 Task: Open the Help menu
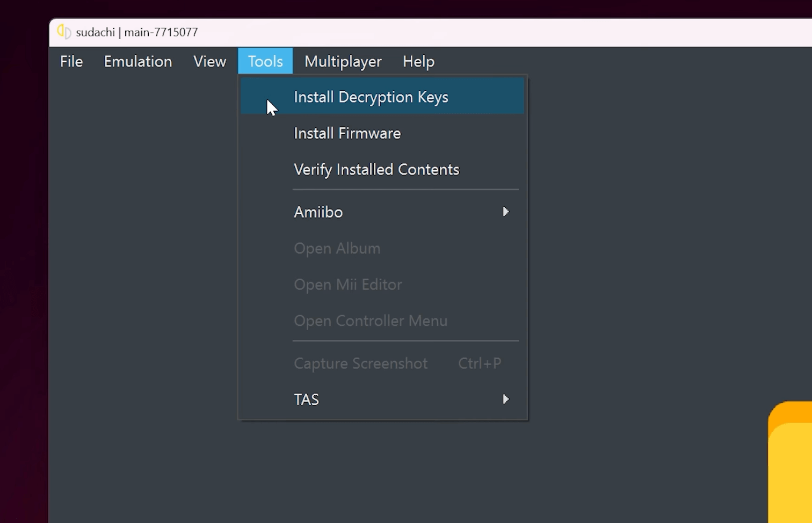click(418, 61)
